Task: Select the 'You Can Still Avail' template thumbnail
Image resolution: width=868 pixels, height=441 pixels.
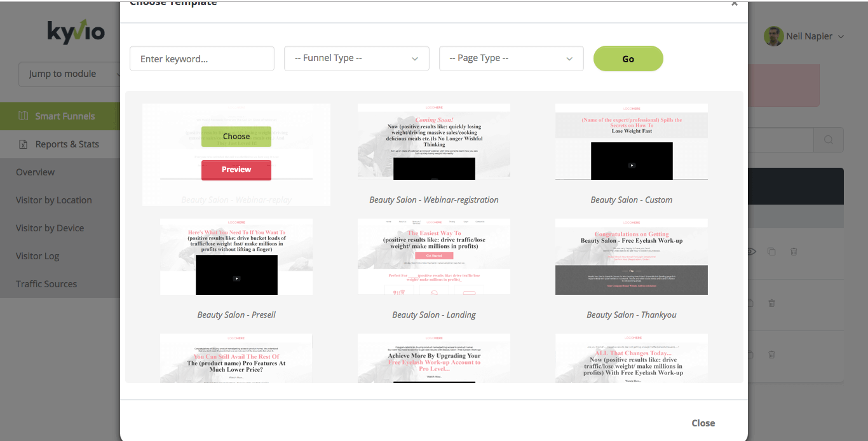Action: tap(236, 358)
